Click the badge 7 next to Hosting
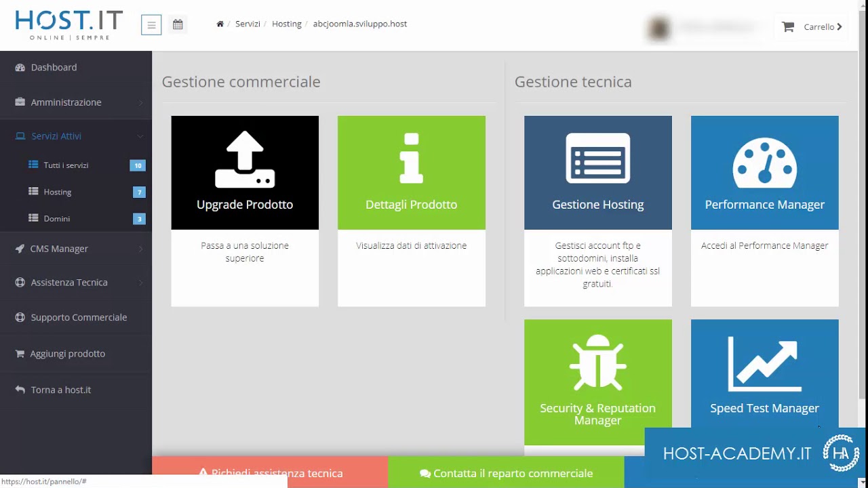Image resolution: width=868 pixels, height=488 pixels. (140, 192)
